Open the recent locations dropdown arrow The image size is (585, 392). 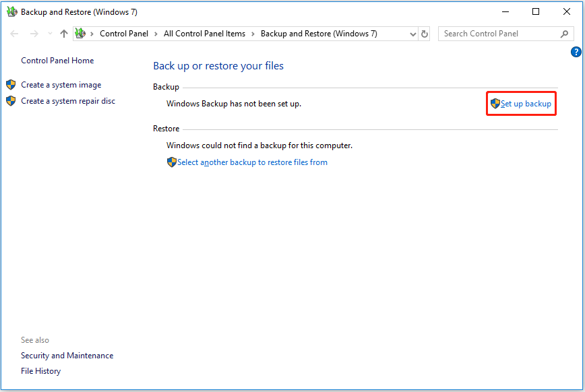pos(50,34)
